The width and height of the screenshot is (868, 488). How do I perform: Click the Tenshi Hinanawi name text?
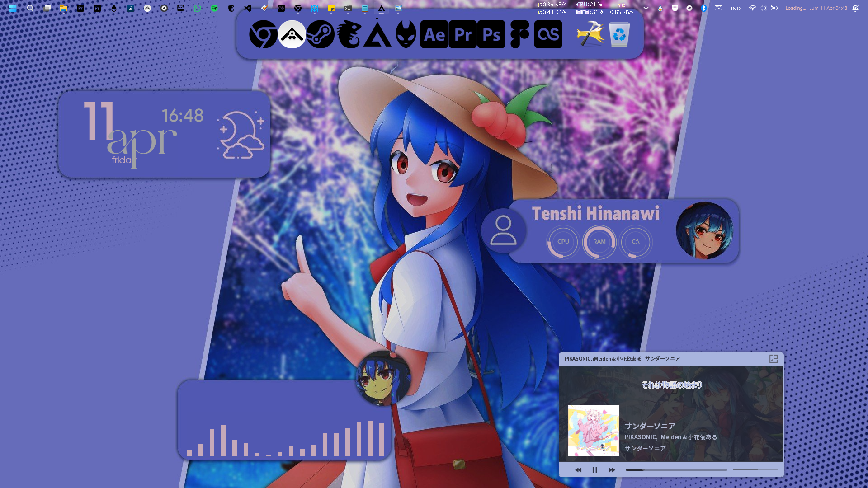tap(595, 213)
